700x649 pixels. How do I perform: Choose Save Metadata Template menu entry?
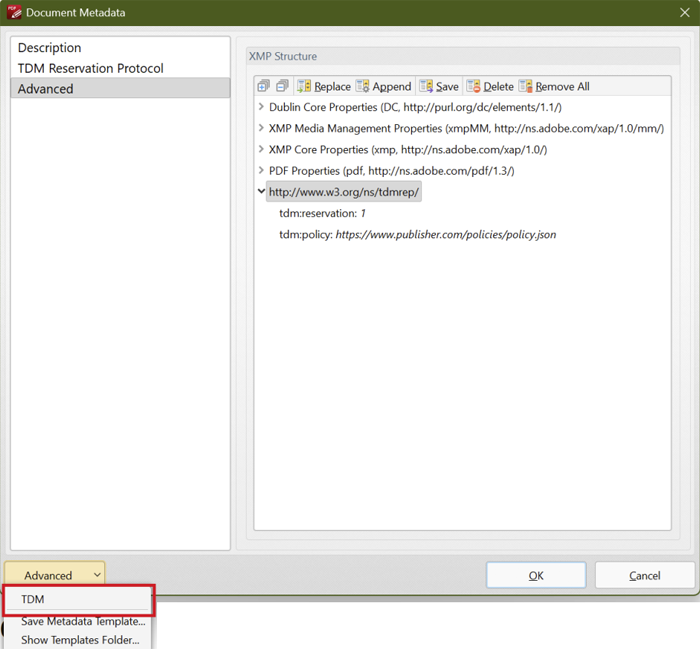[x=83, y=621]
